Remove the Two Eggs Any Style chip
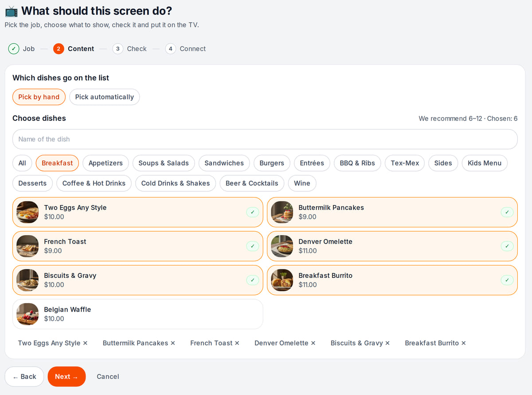This screenshot has width=532, height=395. (x=85, y=343)
